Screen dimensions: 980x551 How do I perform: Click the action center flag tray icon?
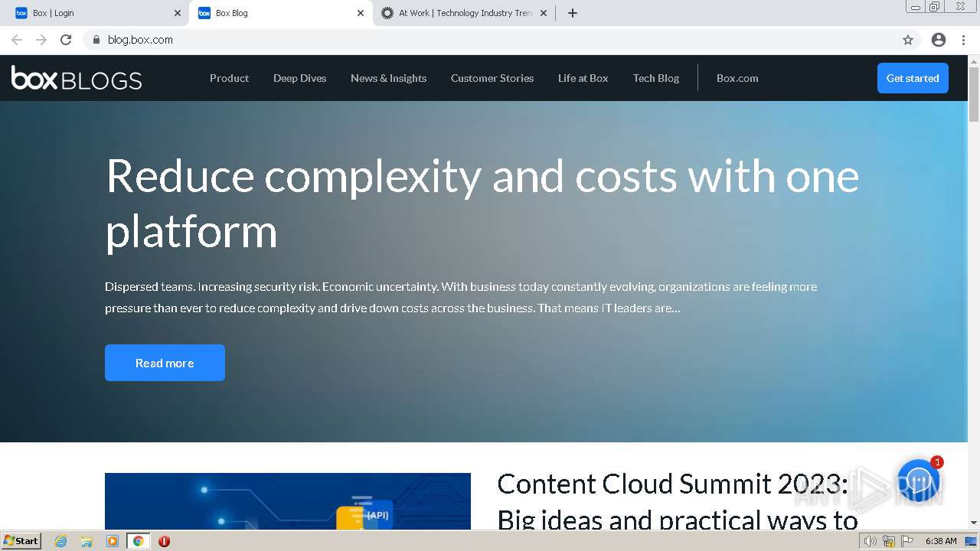(x=907, y=541)
